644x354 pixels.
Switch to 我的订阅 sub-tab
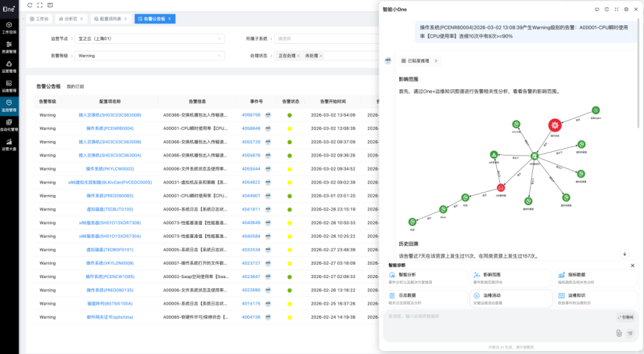click(75, 87)
